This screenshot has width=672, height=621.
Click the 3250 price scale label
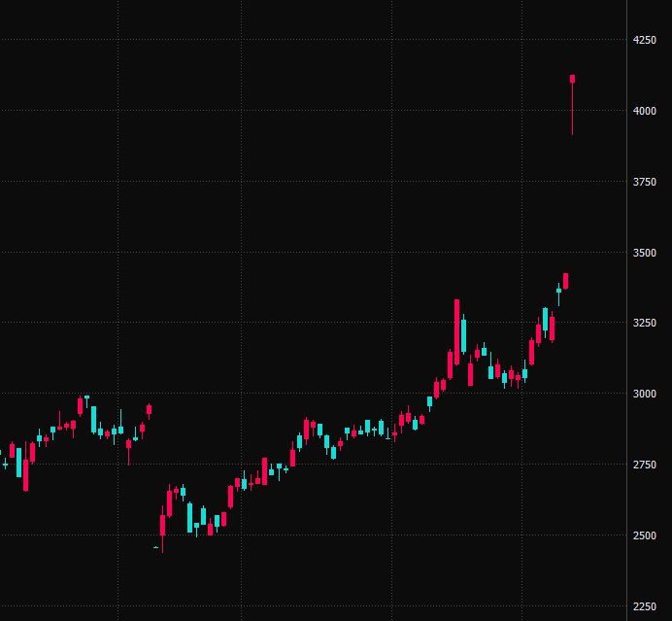(644, 323)
